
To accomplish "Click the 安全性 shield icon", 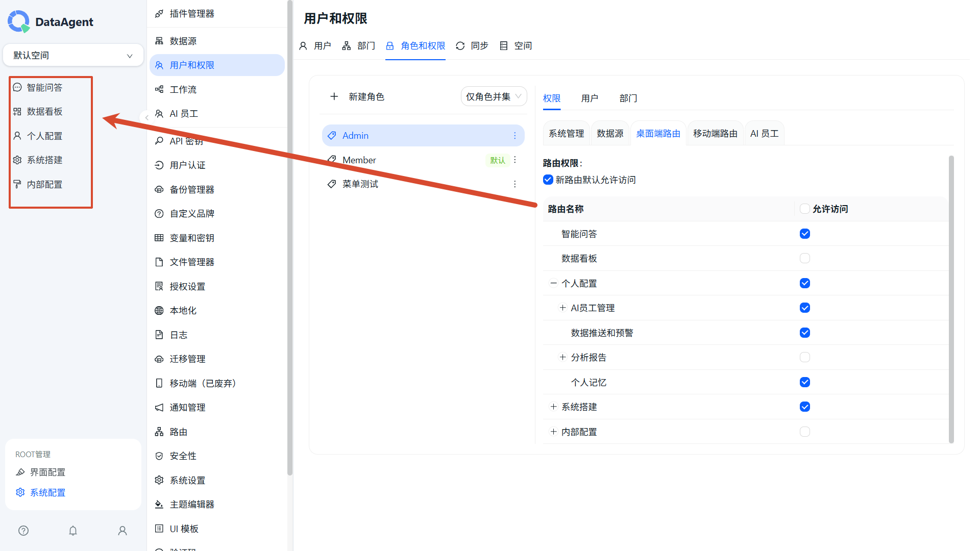I will tap(159, 456).
